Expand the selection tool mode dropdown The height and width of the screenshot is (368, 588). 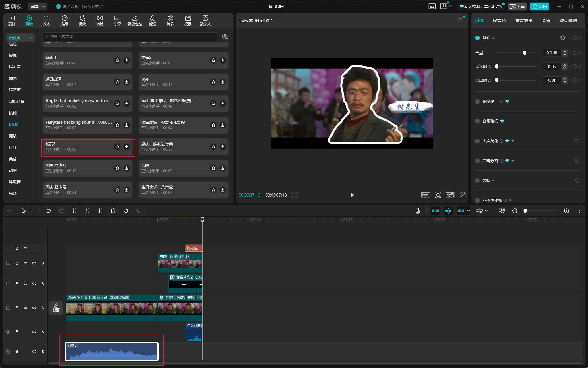click(x=32, y=211)
